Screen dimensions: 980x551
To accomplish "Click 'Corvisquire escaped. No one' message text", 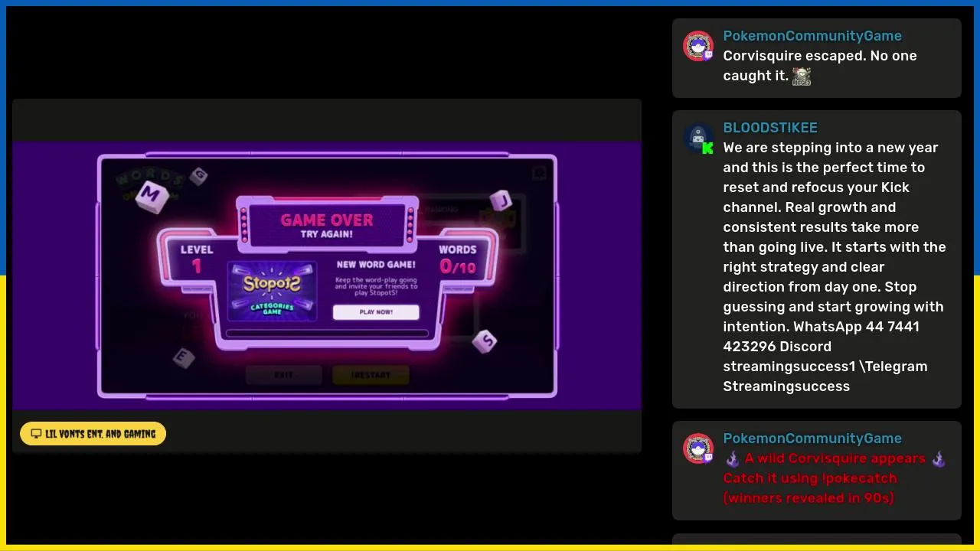I will pos(820,56).
